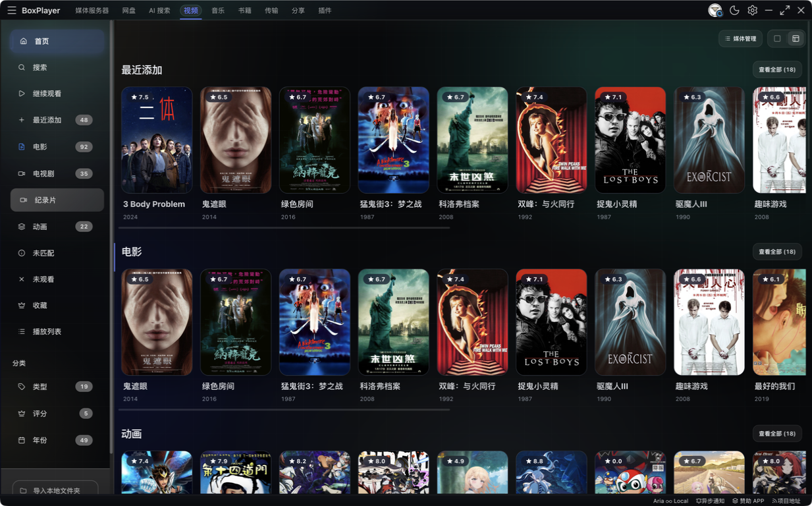Open 播放列表 playlists in sidebar
The image size is (812, 506).
point(57,331)
